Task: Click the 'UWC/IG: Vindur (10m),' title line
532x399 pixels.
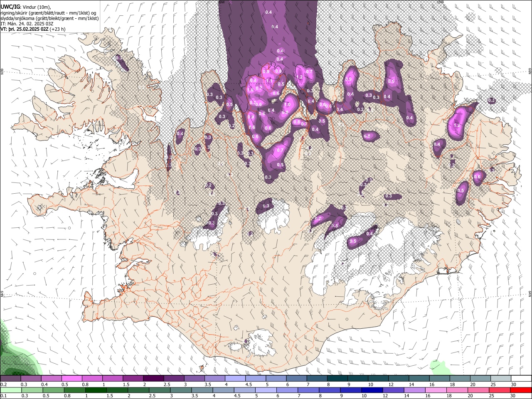Action: [x=26, y=7]
